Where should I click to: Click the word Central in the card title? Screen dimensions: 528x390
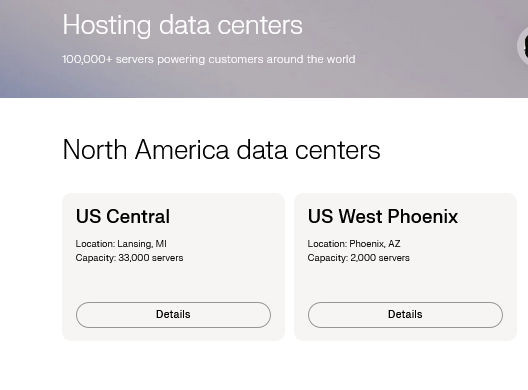138,216
